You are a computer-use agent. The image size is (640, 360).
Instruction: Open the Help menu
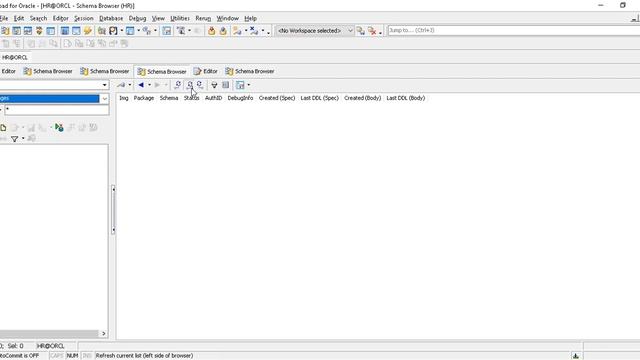[250, 18]
